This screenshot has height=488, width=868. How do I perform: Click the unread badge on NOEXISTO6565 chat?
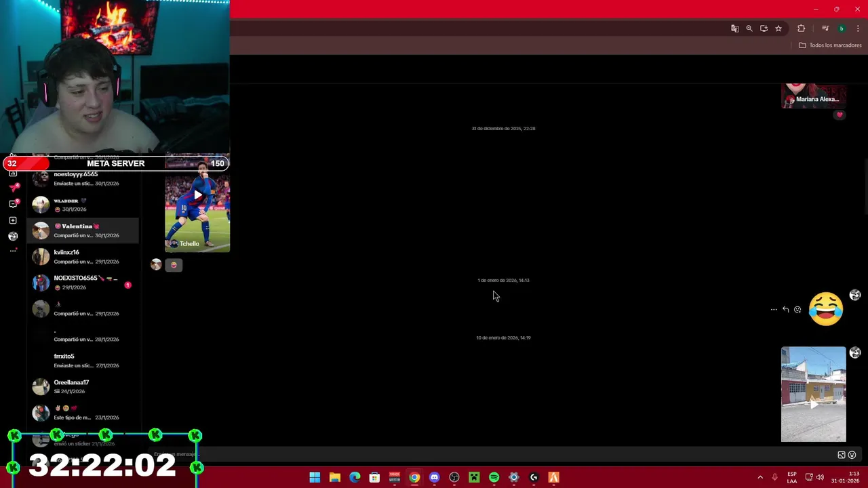[127, 285]
